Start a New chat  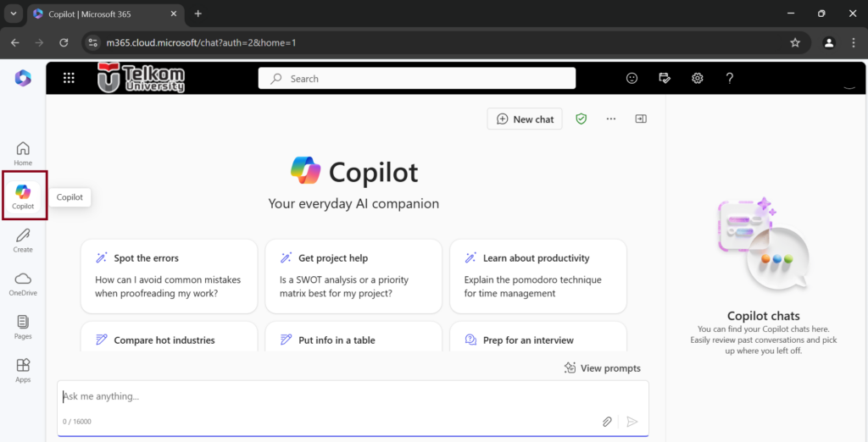tap(525, 119)
